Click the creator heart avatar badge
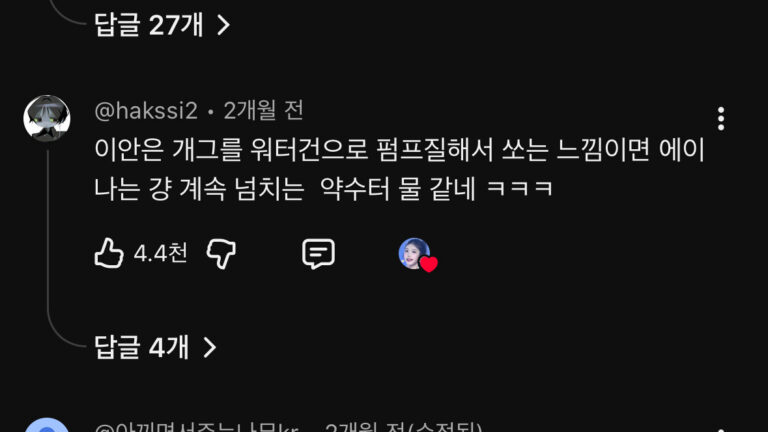This screenshot has width=768, height=432. 414,254
